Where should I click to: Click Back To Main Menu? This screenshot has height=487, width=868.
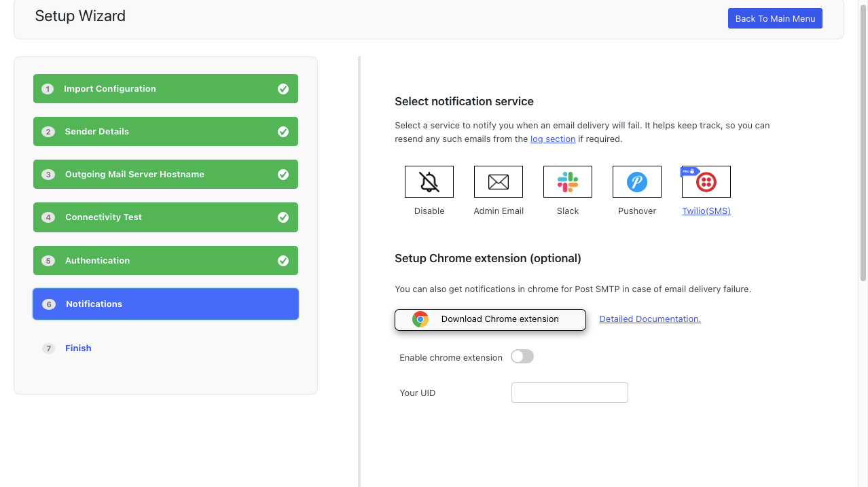tap(774, 18)
